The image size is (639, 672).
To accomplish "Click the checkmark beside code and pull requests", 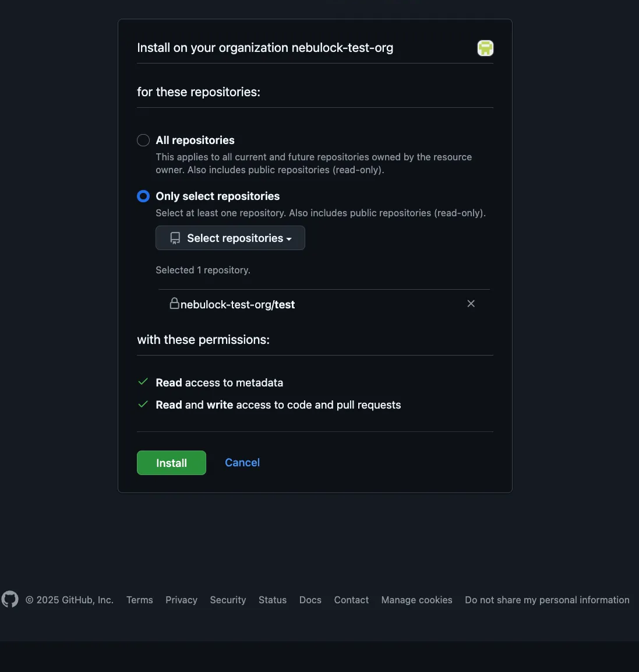I will pyautogui.click(x=143, y=404).
